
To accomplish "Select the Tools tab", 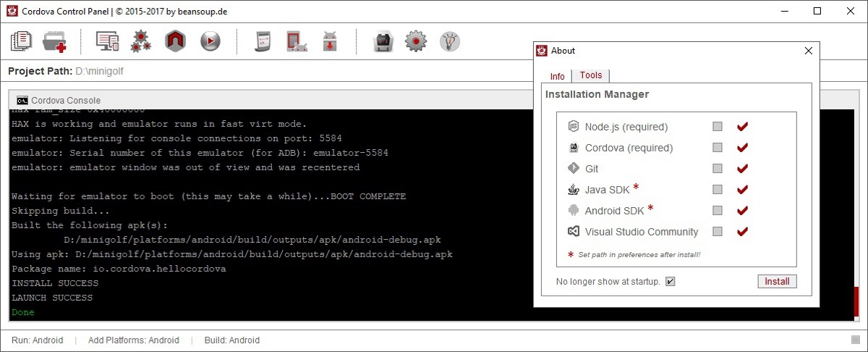I will (x=591, y=75).
